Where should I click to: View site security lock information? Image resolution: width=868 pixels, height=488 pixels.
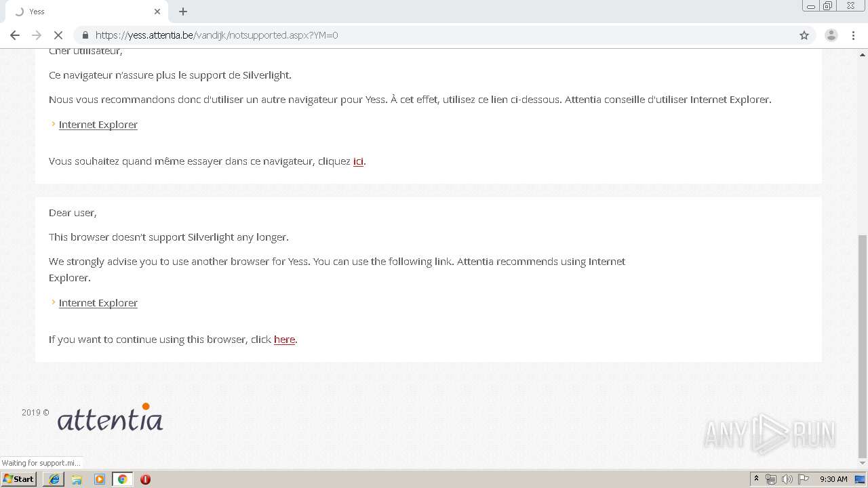85,35
